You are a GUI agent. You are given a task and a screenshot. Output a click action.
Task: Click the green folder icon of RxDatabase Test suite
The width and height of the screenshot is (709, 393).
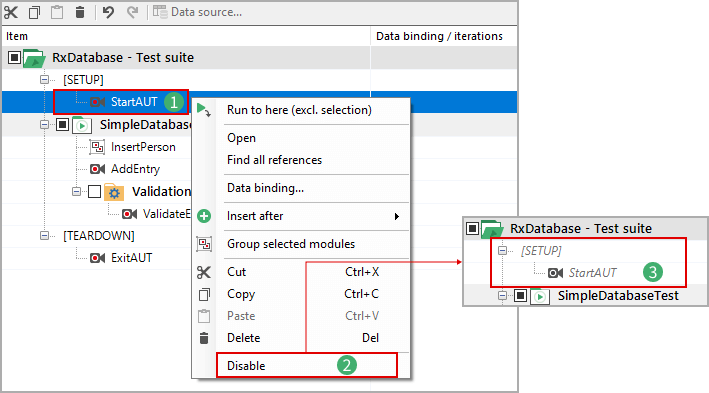(x=34, y=58)
